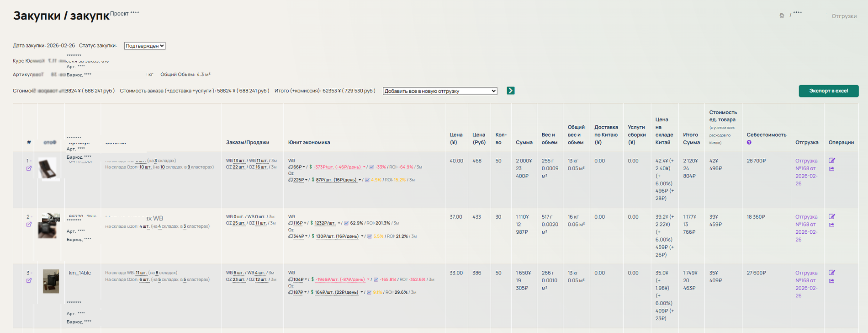Click the truck icon beside 225₽
Image resolution: width=868 pixels, height=333 pixels.
tap(290, 180)
